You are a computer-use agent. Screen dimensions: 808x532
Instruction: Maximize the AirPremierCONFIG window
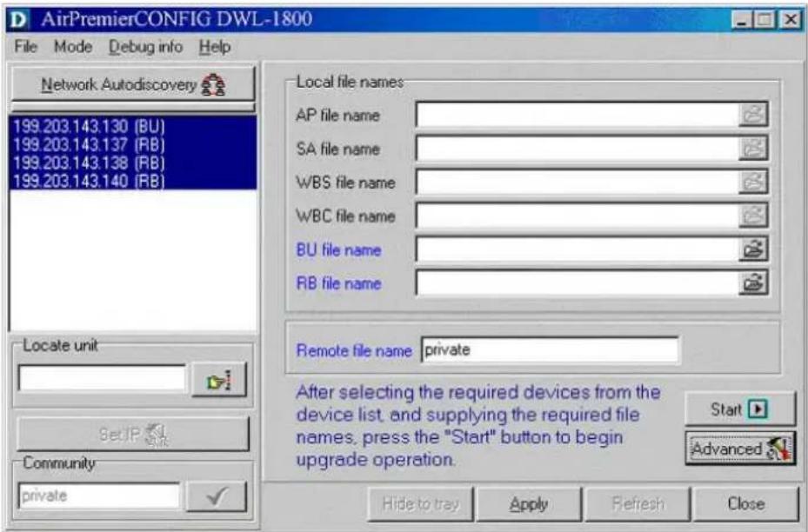coord(765,20)
